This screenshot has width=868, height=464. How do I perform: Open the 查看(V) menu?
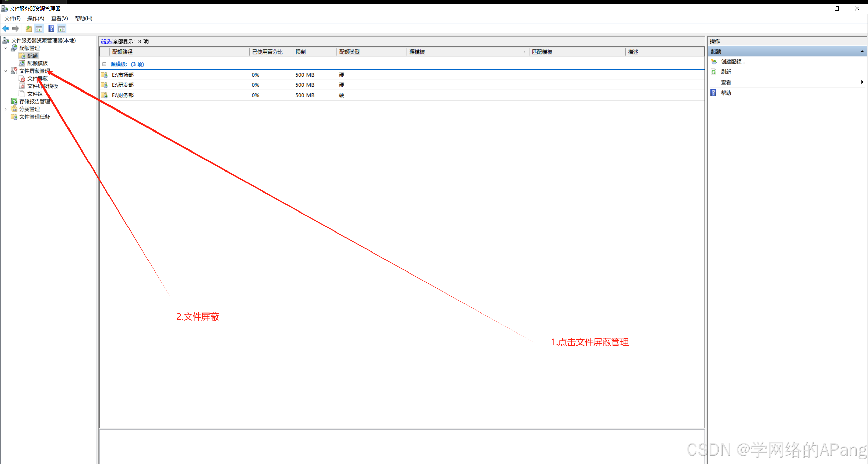59,18
